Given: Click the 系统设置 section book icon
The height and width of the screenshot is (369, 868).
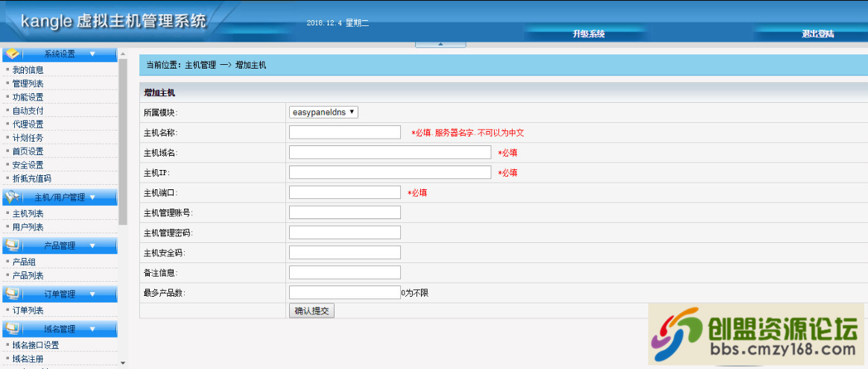Looking at the screenshot, I should pyautogui.click(x=13, y=54).
